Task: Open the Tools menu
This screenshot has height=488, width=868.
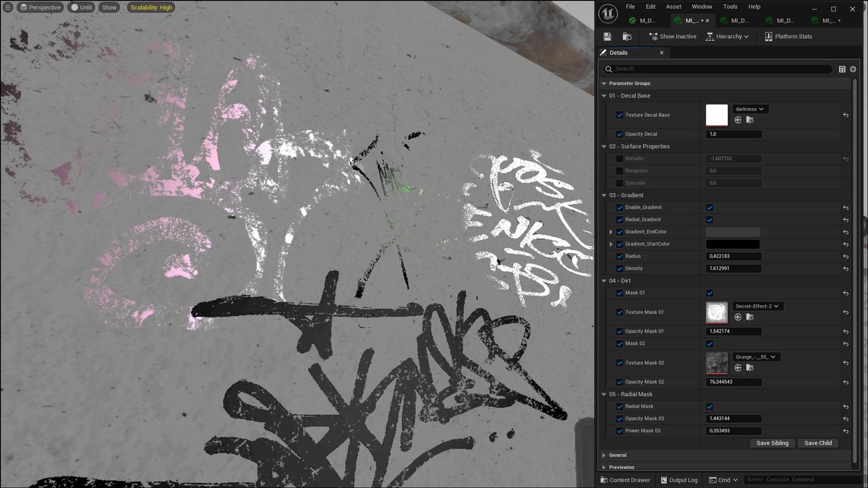Action: point(731,7)
